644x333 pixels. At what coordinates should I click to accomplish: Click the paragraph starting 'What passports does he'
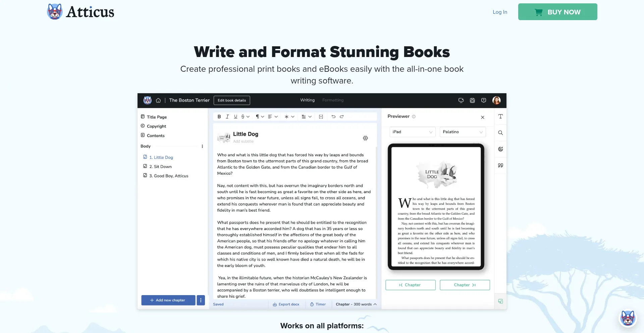tap(292, 244)
